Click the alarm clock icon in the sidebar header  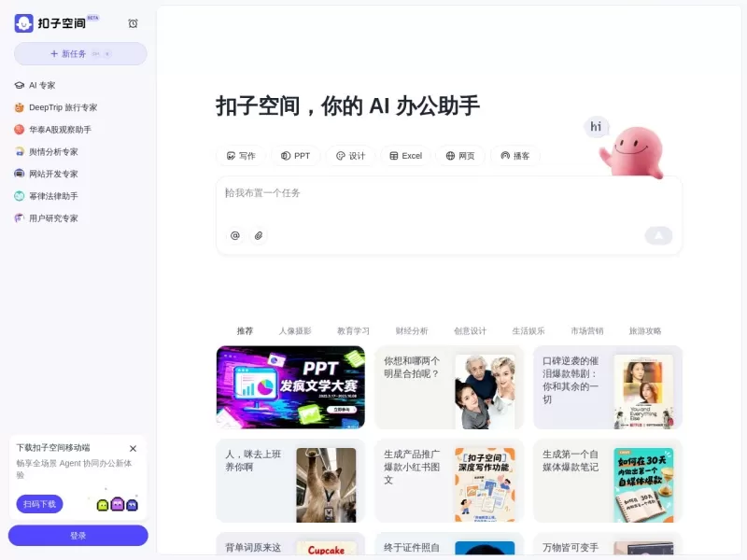coord(133,22)
